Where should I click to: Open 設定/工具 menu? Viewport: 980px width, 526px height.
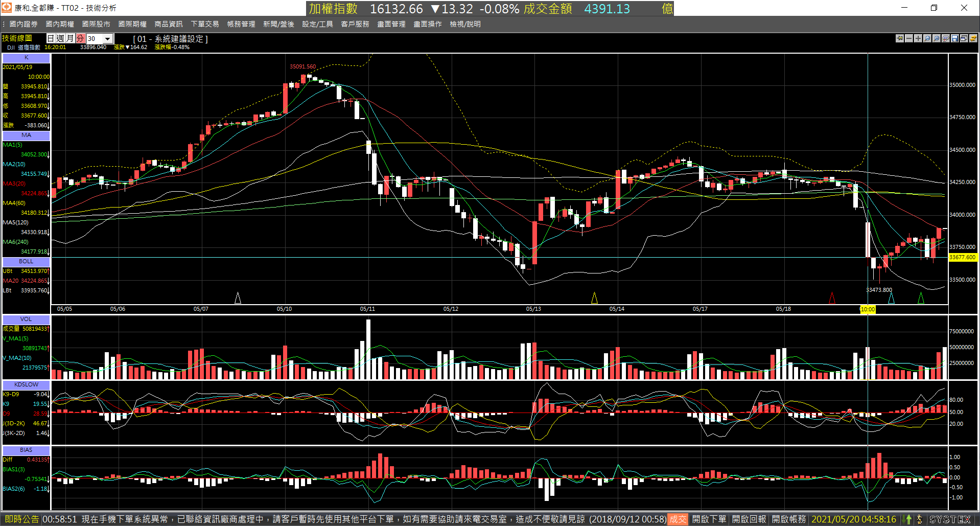[317, 24]
